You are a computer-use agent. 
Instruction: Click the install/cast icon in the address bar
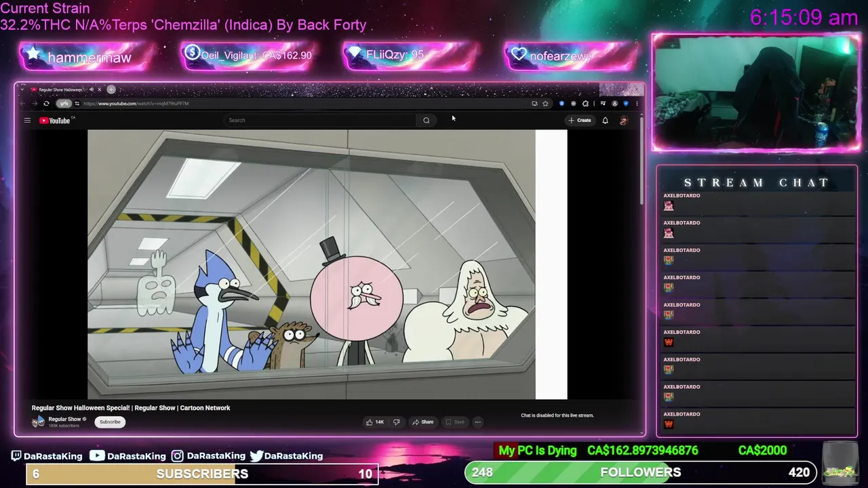tap(534, 103)
